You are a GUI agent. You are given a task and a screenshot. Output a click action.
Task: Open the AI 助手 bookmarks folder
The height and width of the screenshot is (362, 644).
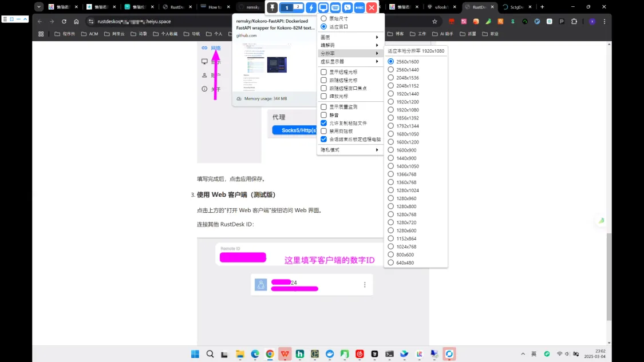click(442, 34)
